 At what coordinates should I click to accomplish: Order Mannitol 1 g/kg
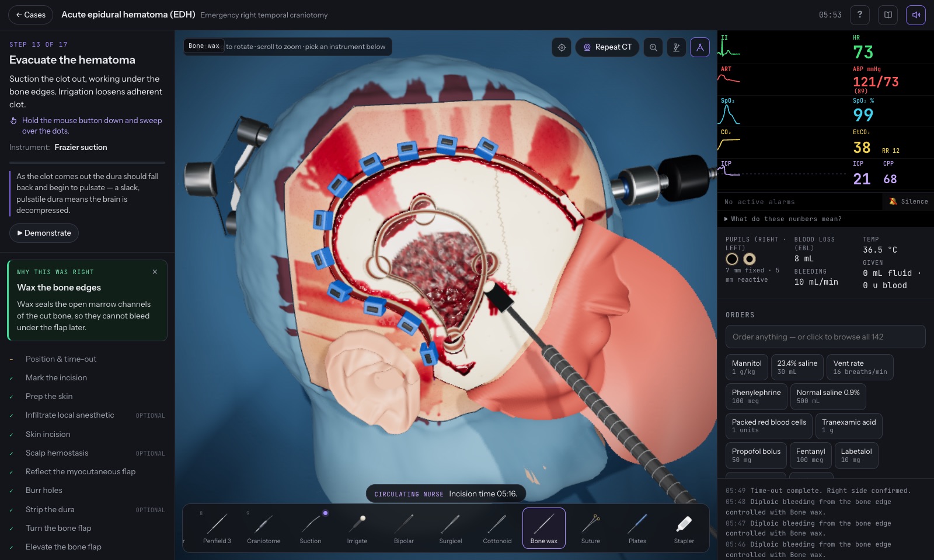point(747,367)
